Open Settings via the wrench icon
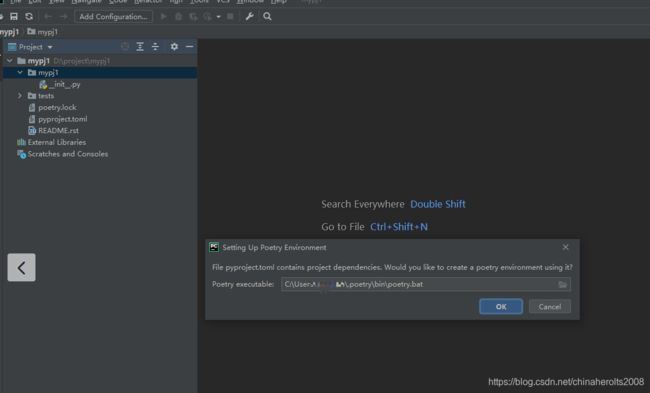 tap(249, 17)
